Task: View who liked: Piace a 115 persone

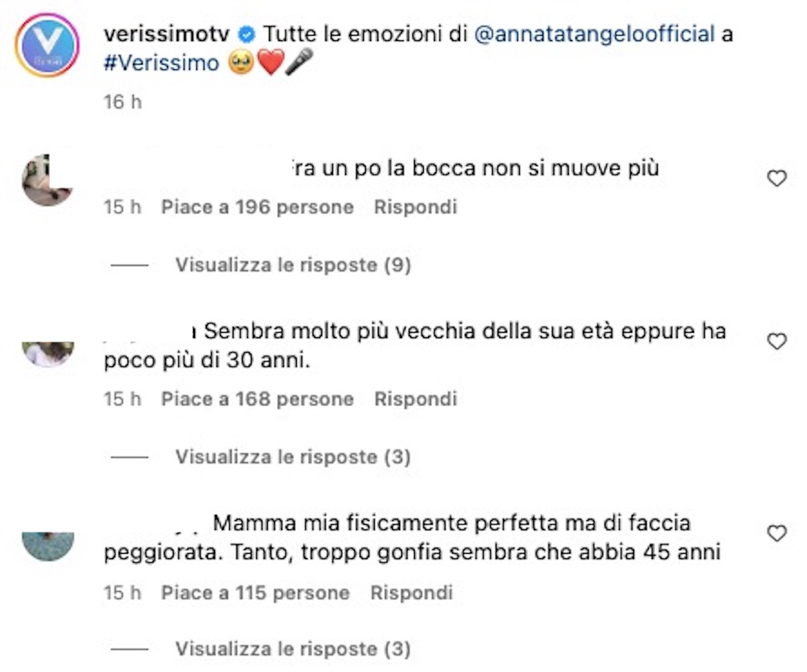Action: [255, 593]
